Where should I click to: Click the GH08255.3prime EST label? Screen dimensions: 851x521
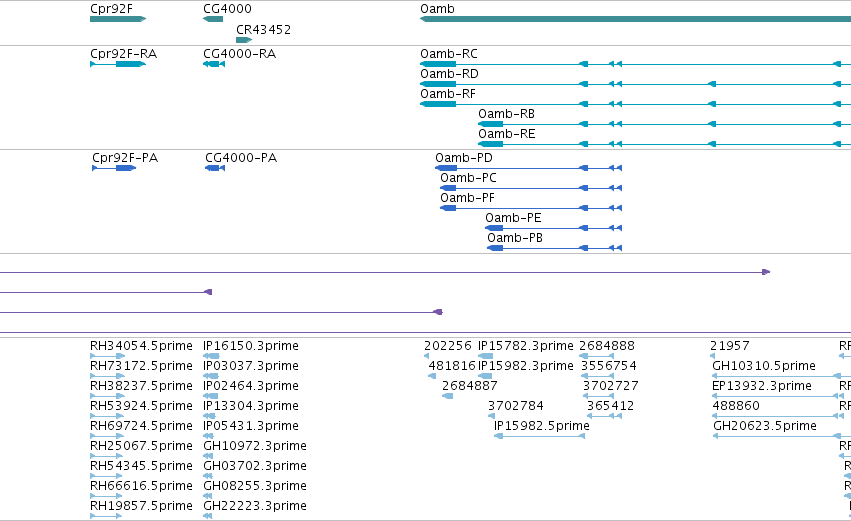pos(255,486)
